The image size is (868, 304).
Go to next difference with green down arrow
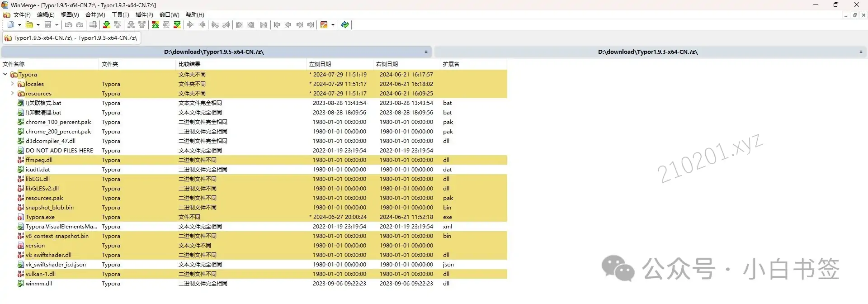(x=107, y=25)
